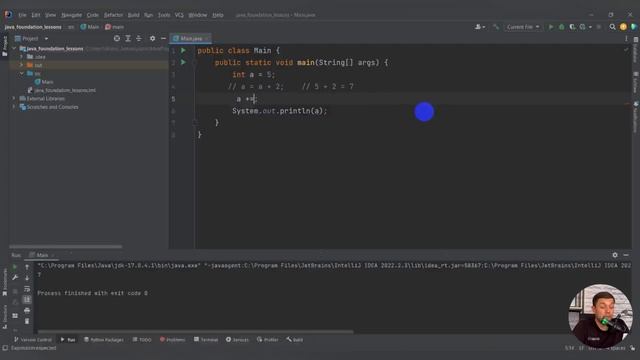Expand Scratches and Consoles node
The width and height of the screenshot is (640, 360).
[14, 107]
